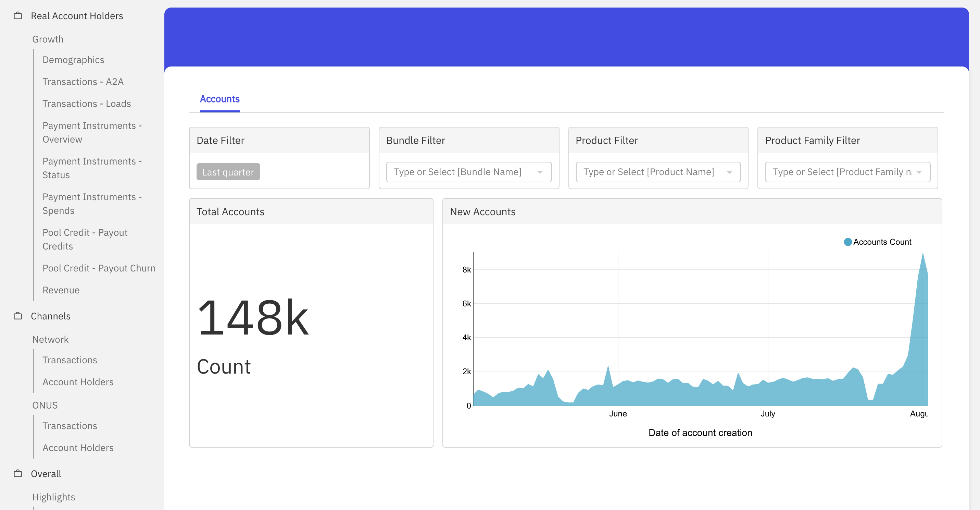Toggle the Accounts Count legend marker
The height and width of the screenshot is (510, 980).
tap(847, 242)
